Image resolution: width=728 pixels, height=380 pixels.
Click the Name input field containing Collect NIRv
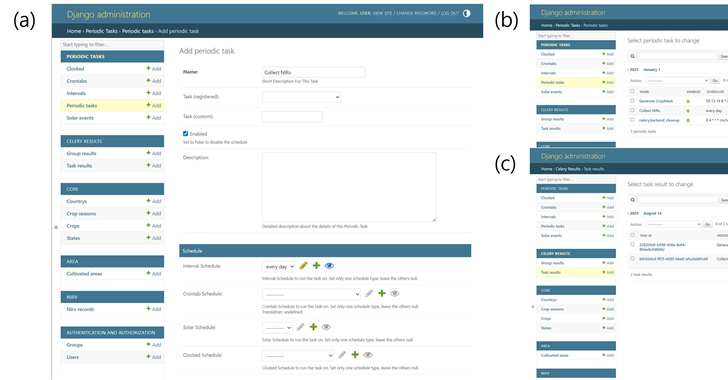(x=313, y=72)
